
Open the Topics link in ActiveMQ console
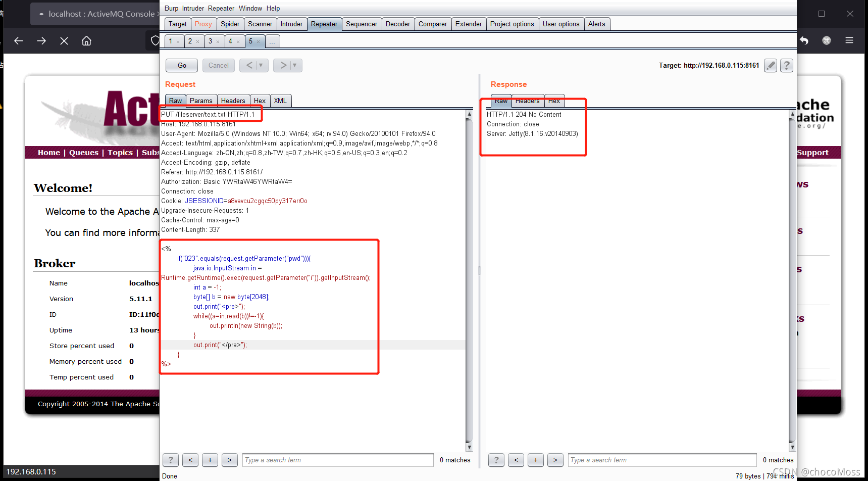[x=120, y=153]
